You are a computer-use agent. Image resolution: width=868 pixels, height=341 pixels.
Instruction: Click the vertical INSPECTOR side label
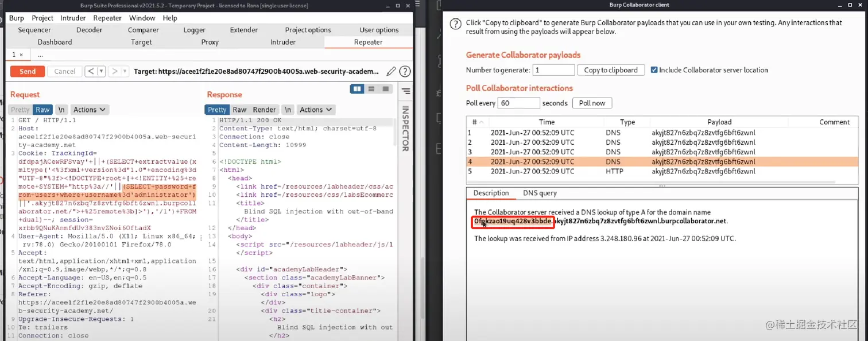(405, 129)
